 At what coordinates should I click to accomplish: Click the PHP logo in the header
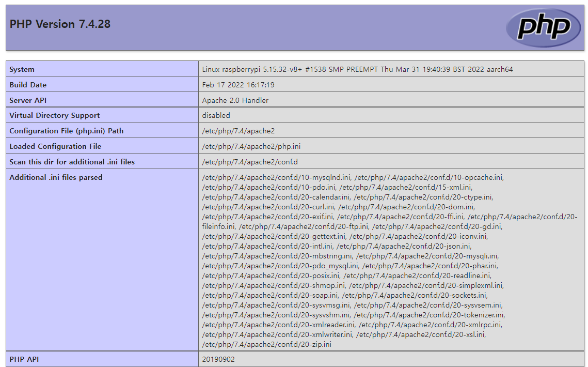(543, 27)
